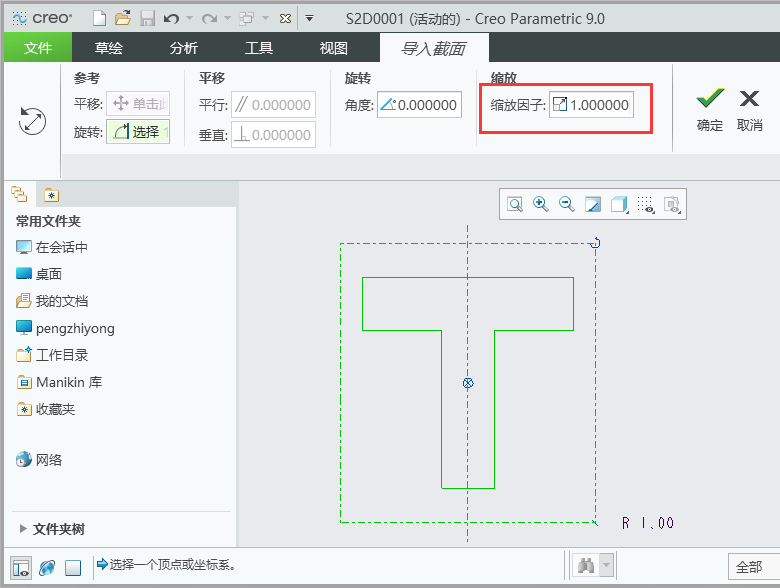Click the last graphics toolbar view icon

(x=672, y=204)
